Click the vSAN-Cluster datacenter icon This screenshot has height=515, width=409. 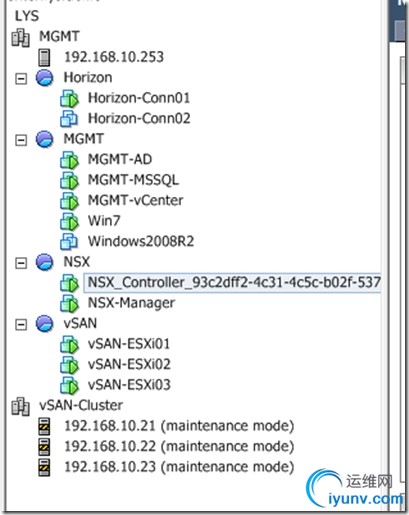21,406
